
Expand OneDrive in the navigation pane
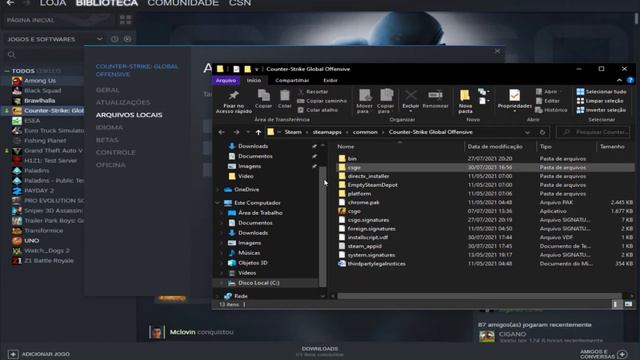click(217, 190)
